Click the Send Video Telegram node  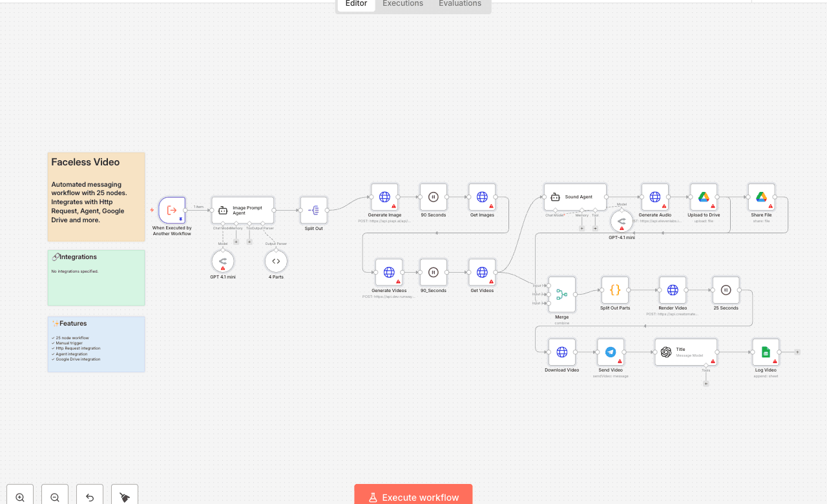pos(611,352)
